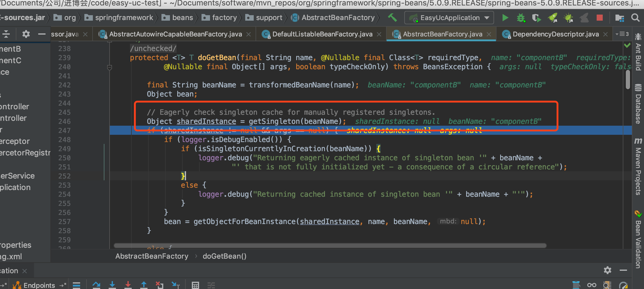Open the Database tool window
The image size is (644, 289).
638,104
